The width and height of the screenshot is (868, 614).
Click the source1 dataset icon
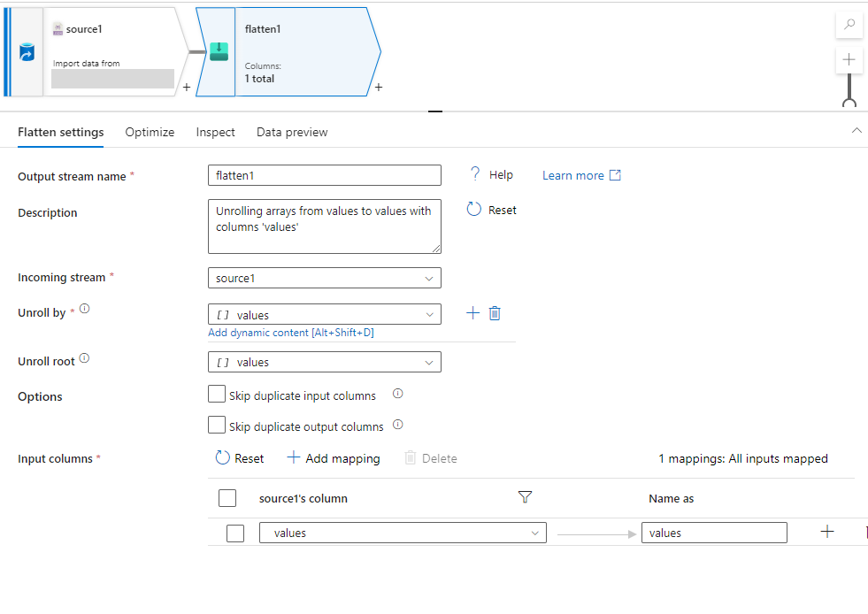pyautogui.click(x=27, y=54)
